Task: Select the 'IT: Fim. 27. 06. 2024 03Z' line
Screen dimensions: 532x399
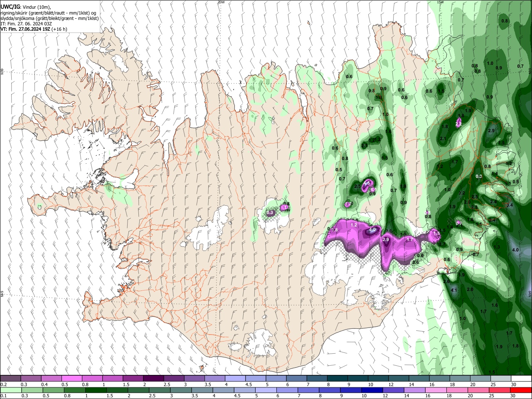Action: pos(27,24)
